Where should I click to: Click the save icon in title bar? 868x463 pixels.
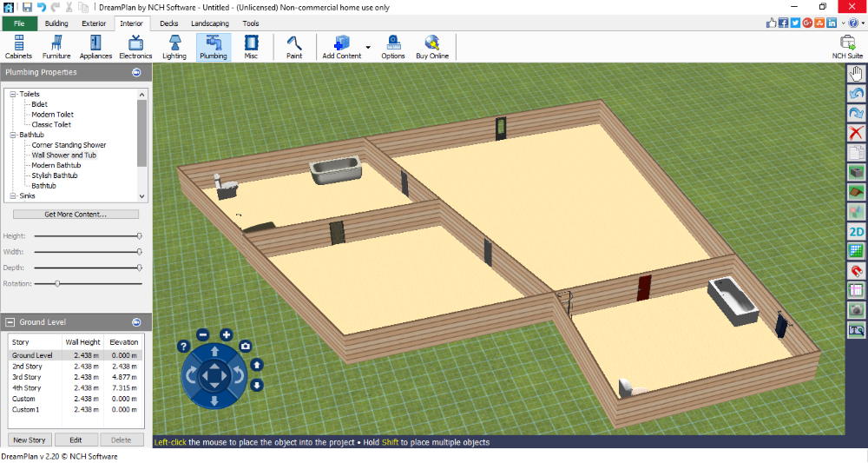tap(27, 7)
